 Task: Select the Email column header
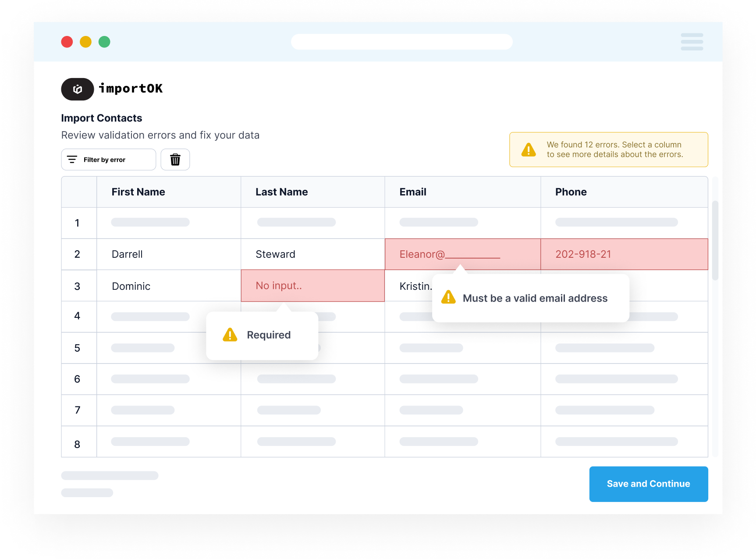click(x=463, y=192)
